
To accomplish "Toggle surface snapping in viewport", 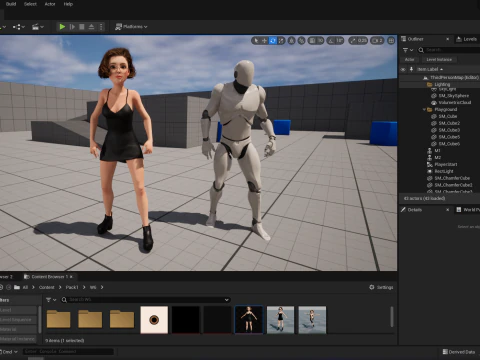I will click(x=301, y=41).
